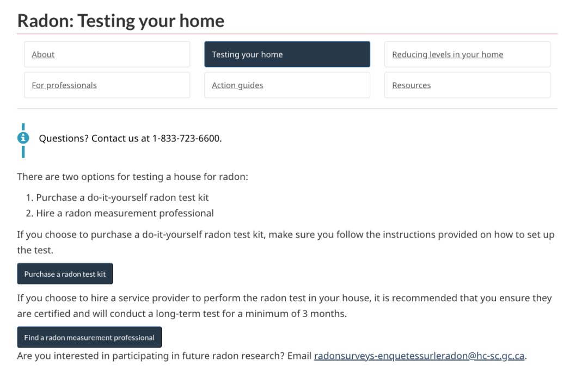Click the 'minimum of 3 months' text line
The image size is (588, 379).
[182, 313]
